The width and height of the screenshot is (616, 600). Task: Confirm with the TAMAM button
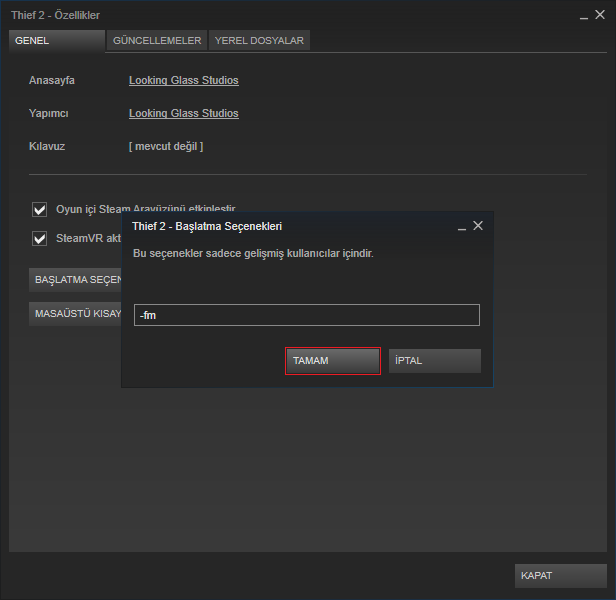[x=333, y=361]
